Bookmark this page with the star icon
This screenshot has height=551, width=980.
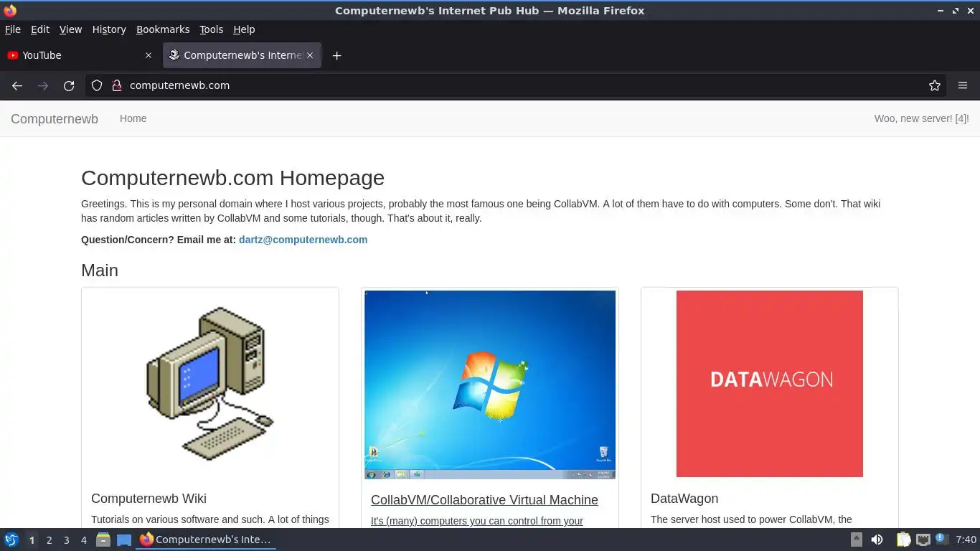click(x=935, y=85)
